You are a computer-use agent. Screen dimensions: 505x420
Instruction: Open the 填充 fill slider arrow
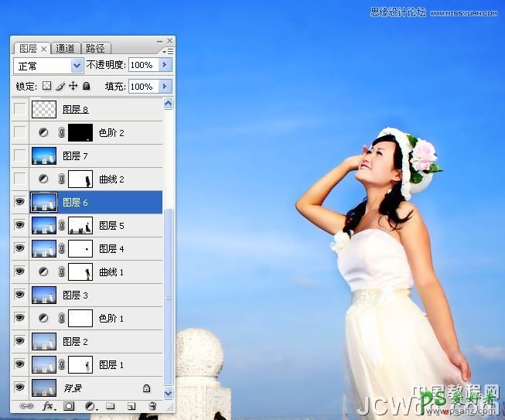(165, 87)
